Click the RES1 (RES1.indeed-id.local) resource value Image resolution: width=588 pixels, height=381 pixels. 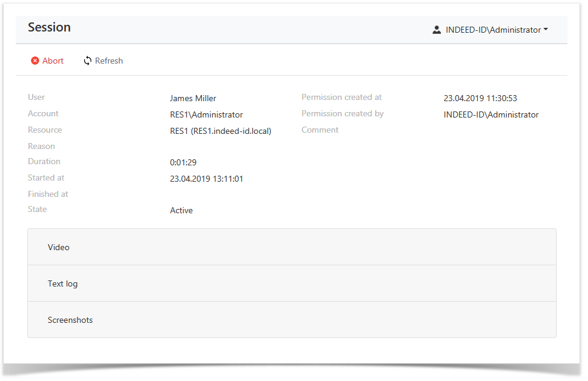click(221, 131)
